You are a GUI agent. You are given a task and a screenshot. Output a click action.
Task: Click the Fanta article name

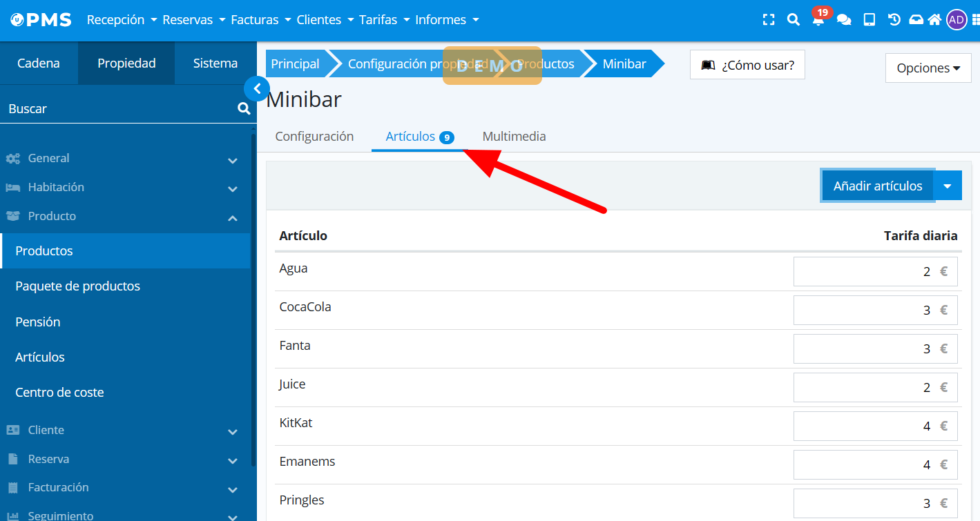pyautogui.click(x=295, y=346)
